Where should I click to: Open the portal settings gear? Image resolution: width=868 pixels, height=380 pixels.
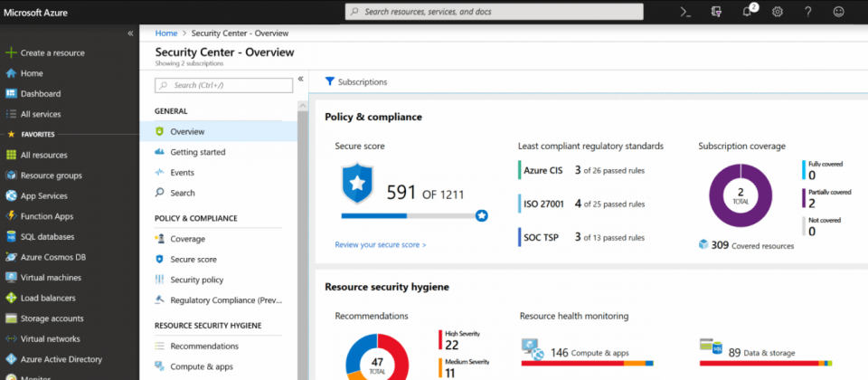[x=778, y=12]
